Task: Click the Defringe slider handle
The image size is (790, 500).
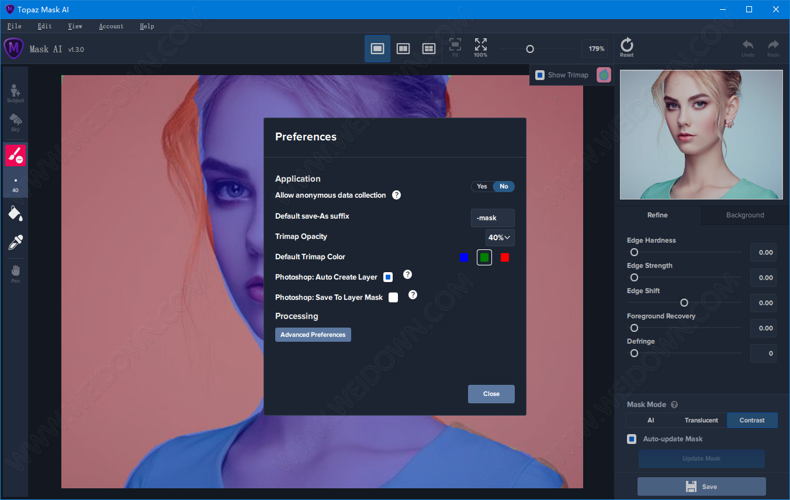Action: (x=634, y=353)
